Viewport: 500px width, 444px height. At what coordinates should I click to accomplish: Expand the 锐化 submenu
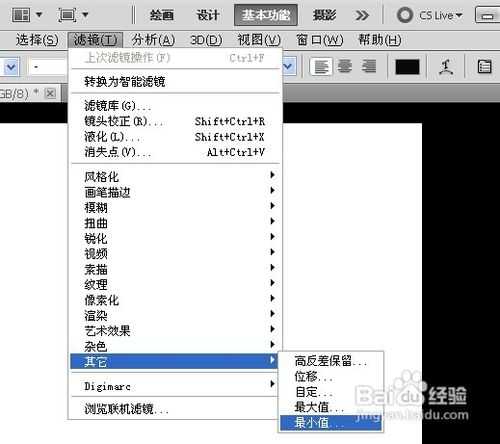pos(176,238)
